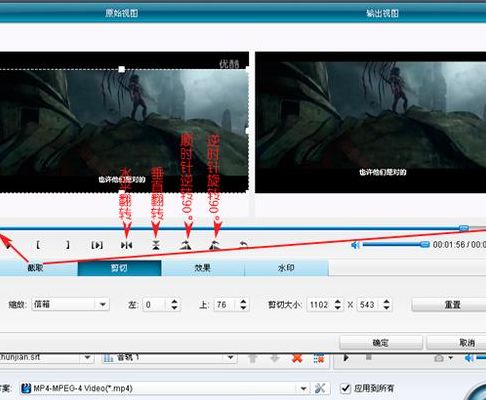Click the main window stop button
The width and height of the screenshot is (486, 400).
point(369,357)
